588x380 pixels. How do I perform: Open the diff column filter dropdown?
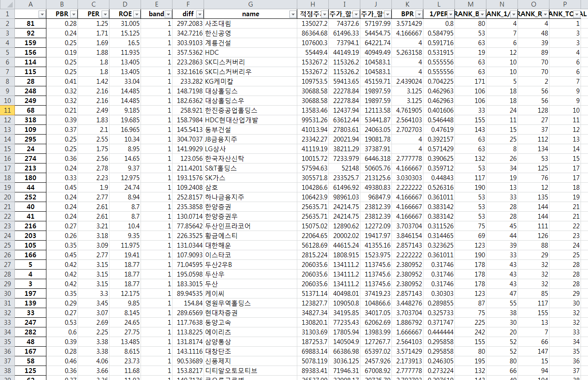(200, 14)
